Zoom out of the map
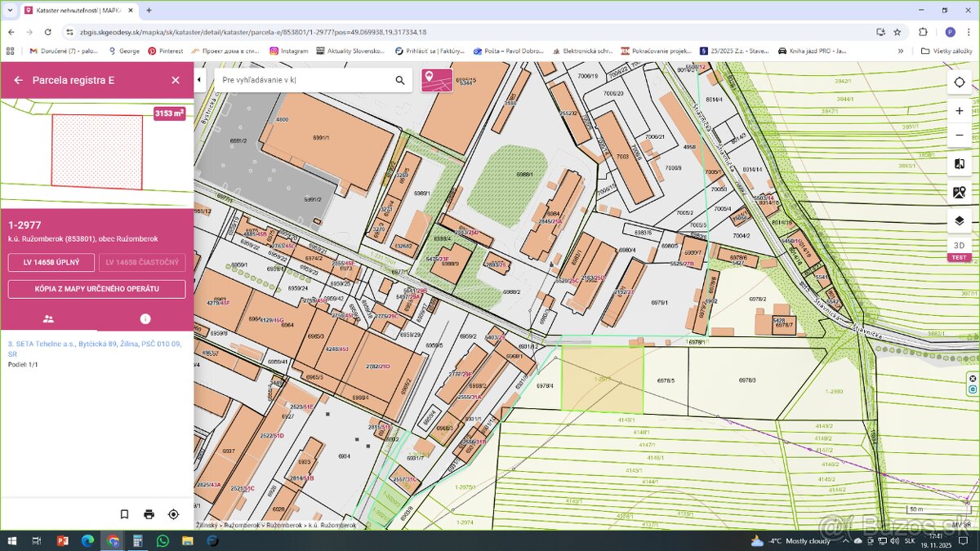The height and width of the screenshot is (551, 980). tap(959, 135)
